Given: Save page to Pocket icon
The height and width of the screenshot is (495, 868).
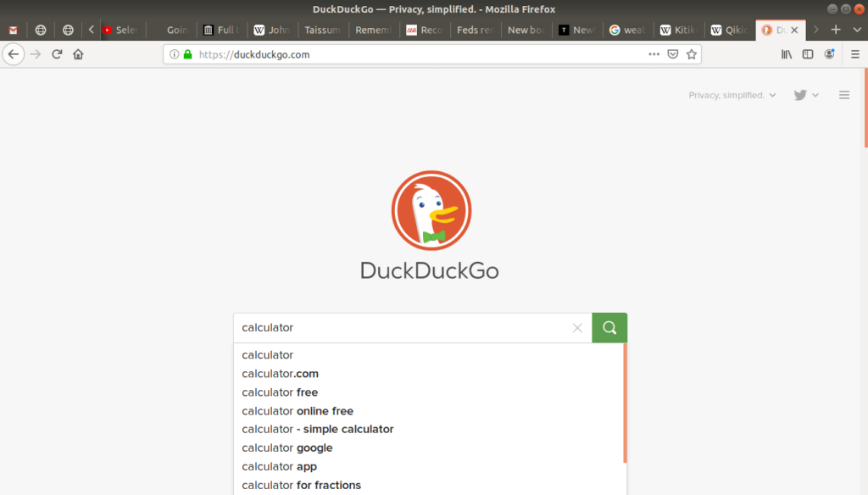Looking at the screenshot, I should pos(672,54).
